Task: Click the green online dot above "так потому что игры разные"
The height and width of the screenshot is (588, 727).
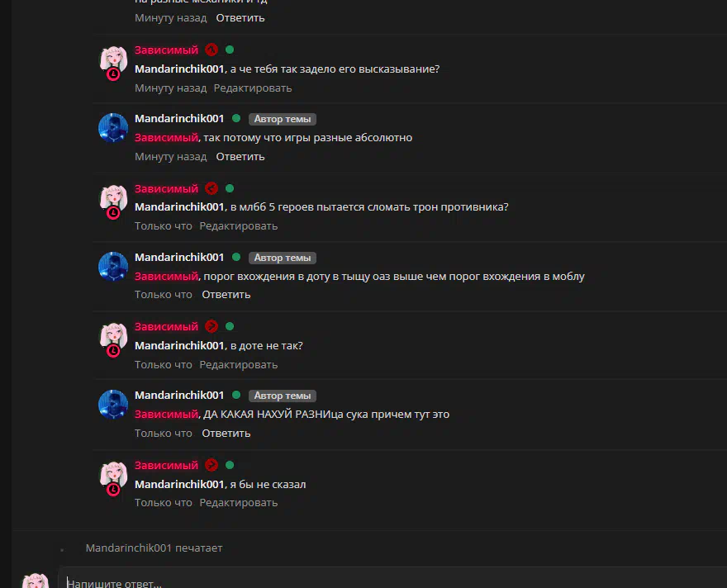Action: coord(236,118)
